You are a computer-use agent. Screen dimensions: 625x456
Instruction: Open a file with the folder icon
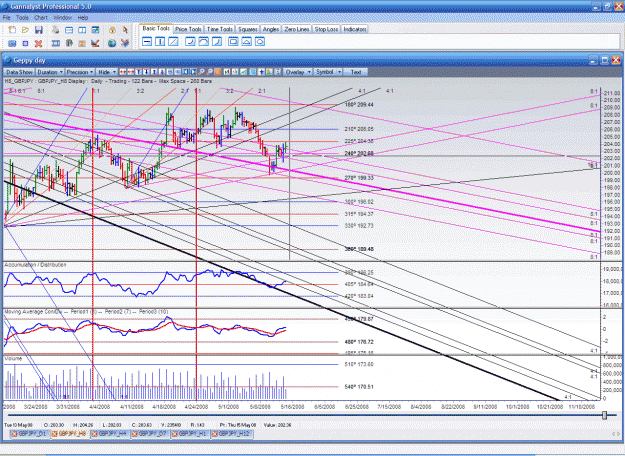tap(25, 30)
